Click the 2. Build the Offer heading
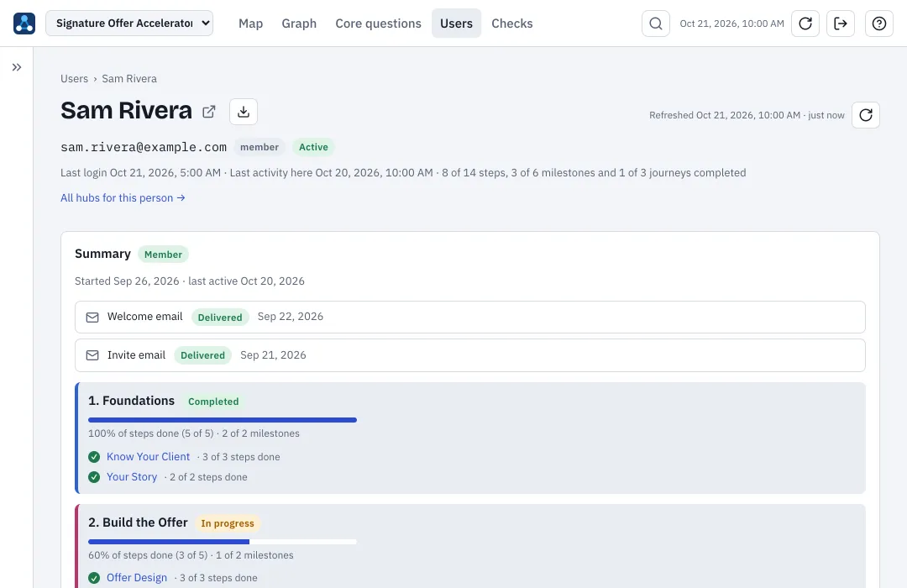The height and width of the screenshot is (588, 907). tap(138, 522)
